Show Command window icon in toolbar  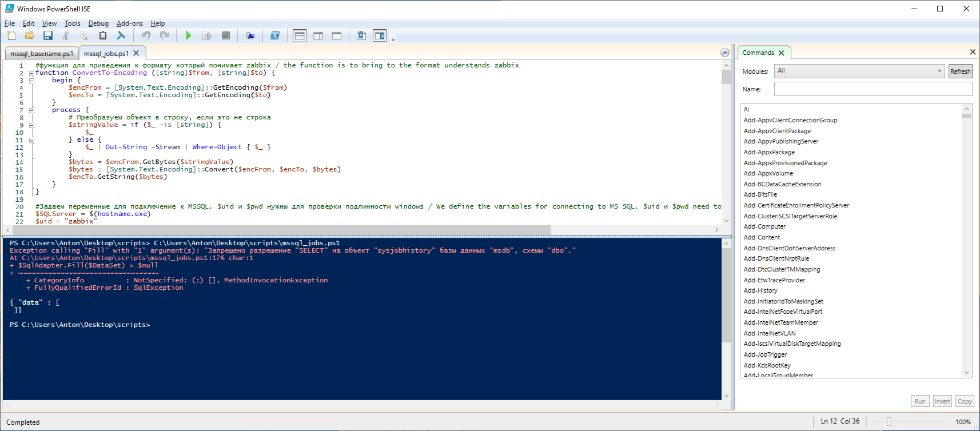click(x=361, y=35)
